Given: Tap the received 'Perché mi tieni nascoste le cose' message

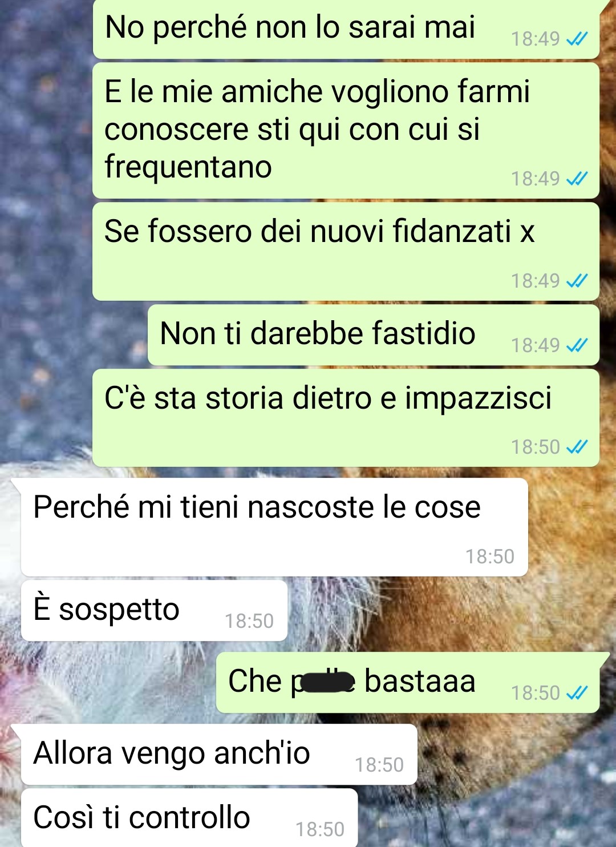Looking at the screenshot, I should [x=274, y=527].
